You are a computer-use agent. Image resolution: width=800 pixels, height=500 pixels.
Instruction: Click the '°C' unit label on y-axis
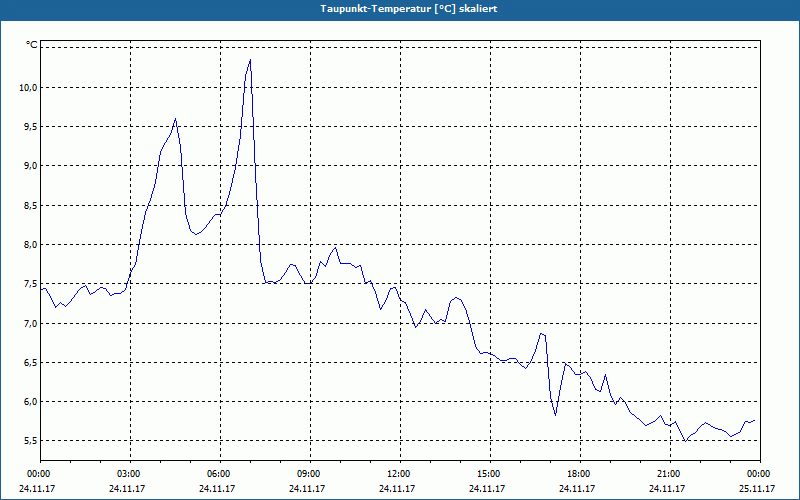click(x=32, y=45)
